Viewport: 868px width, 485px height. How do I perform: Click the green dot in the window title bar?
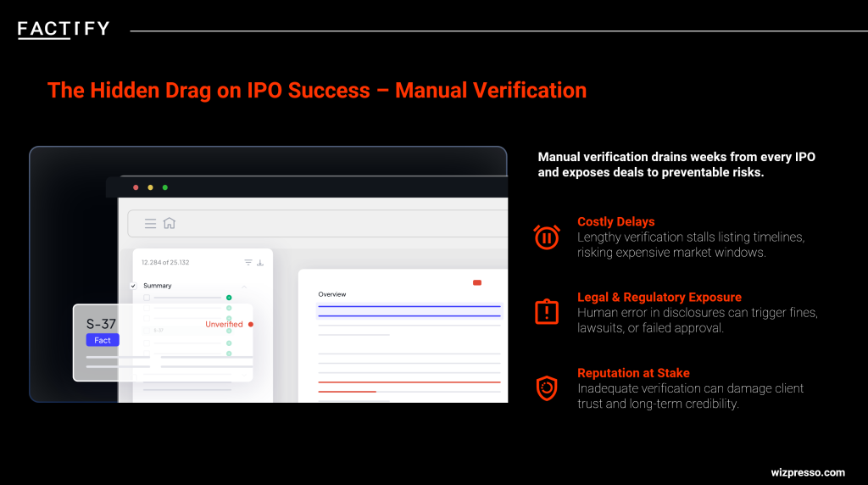tap(165, 187)
